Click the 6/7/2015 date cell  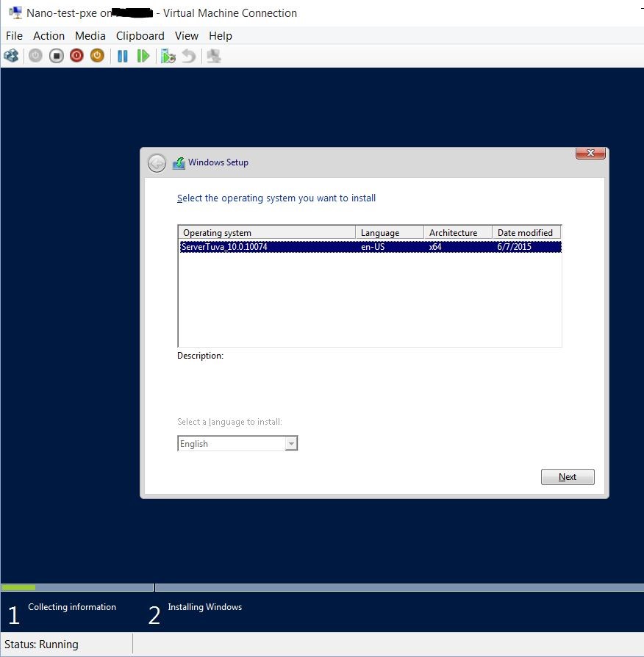tap(514, 247)
